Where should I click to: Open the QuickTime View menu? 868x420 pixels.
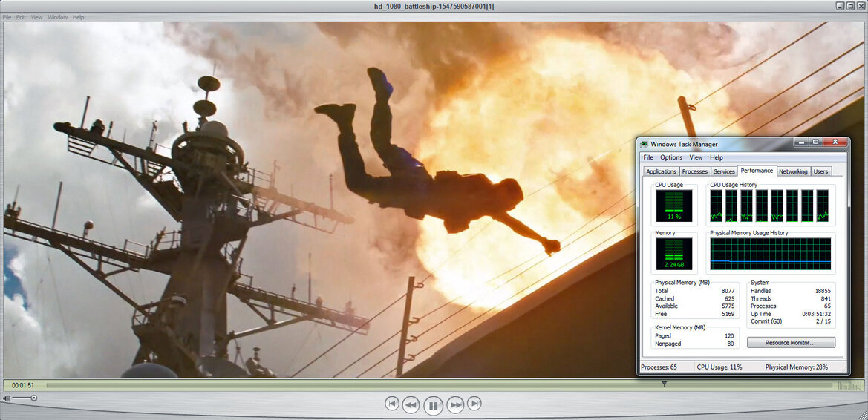[36, 17]
